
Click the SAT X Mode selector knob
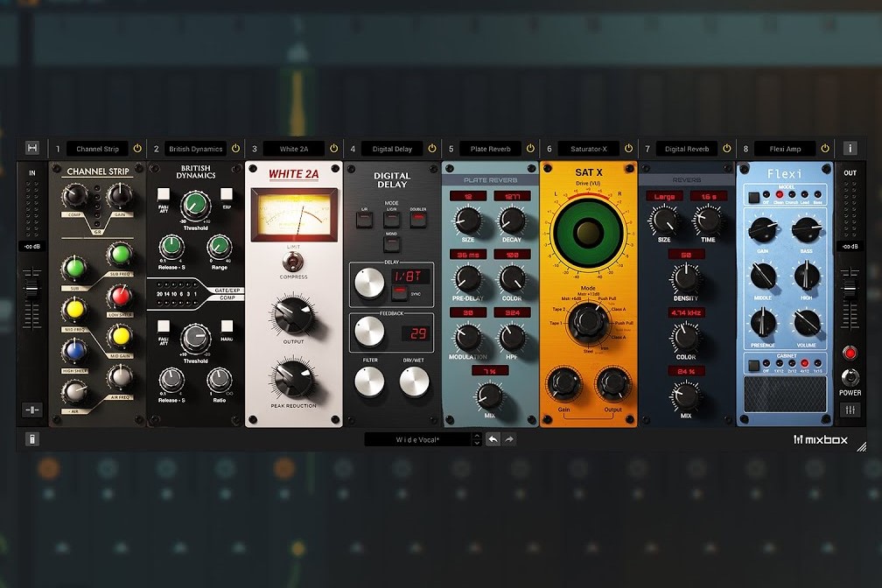tap(588, 321)
